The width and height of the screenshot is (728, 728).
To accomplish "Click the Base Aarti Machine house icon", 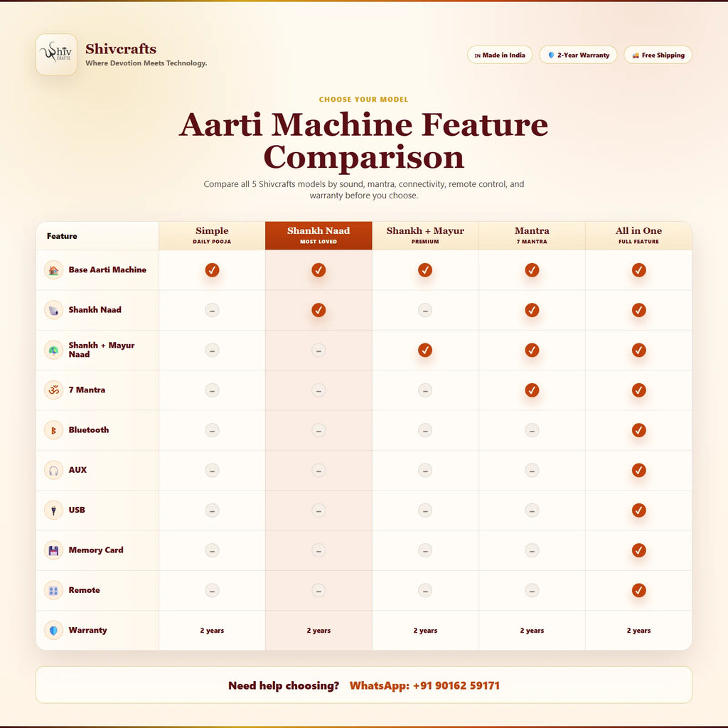I will tap(53, 269).
